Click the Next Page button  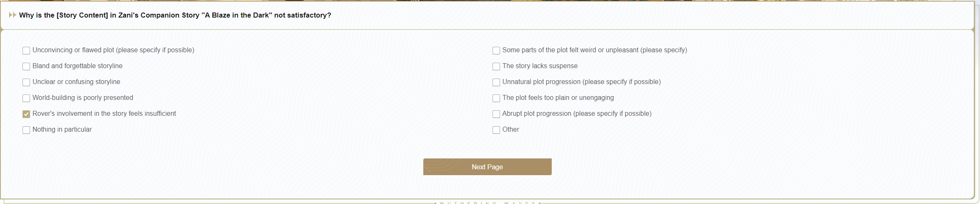click(x=487, y=167)
